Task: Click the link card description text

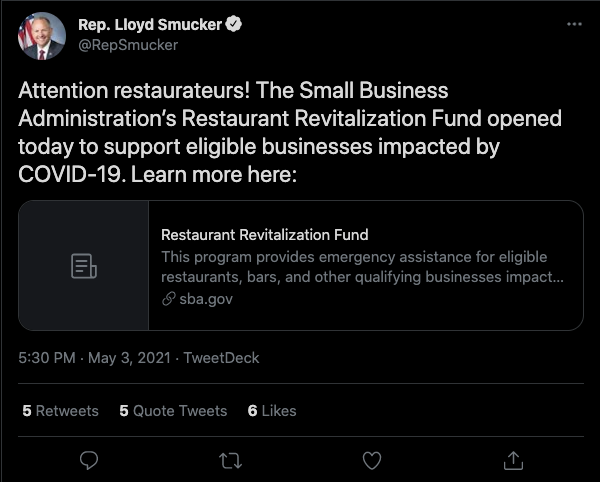Action: 362,267
